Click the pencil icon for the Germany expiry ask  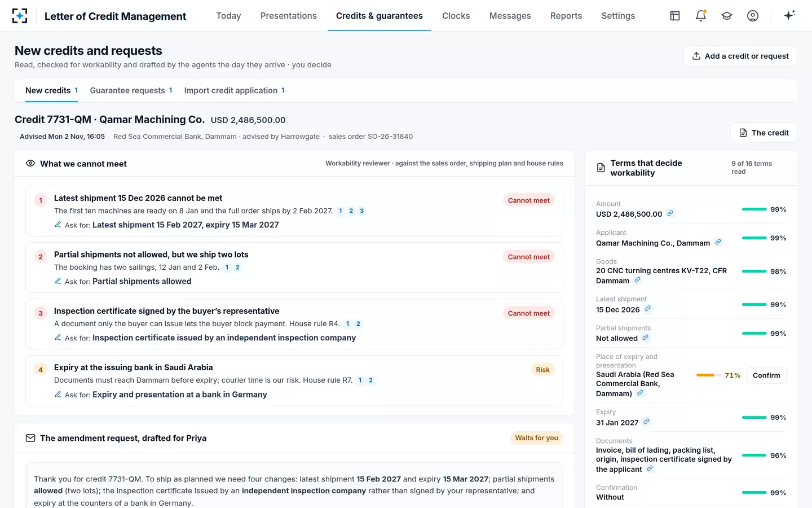click(58, 395)
